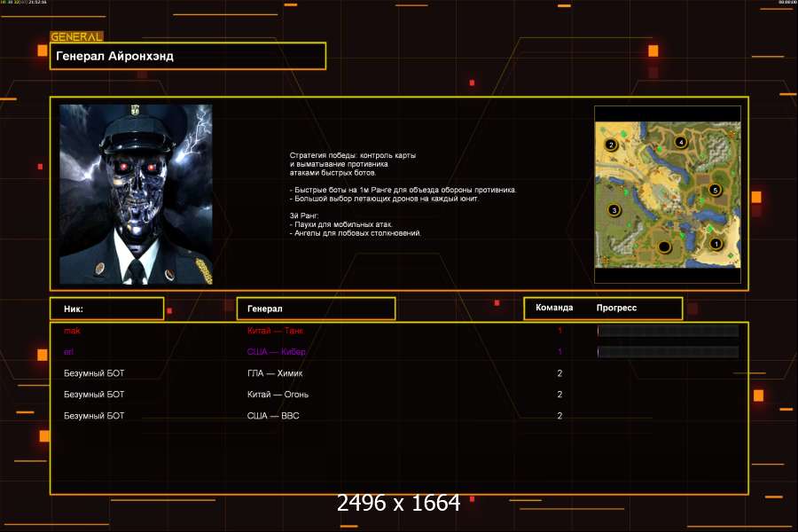The height and width of the screenshot is (532, 798).
Task: Click start position 1 on the minimap
Action: pos(716,244)
